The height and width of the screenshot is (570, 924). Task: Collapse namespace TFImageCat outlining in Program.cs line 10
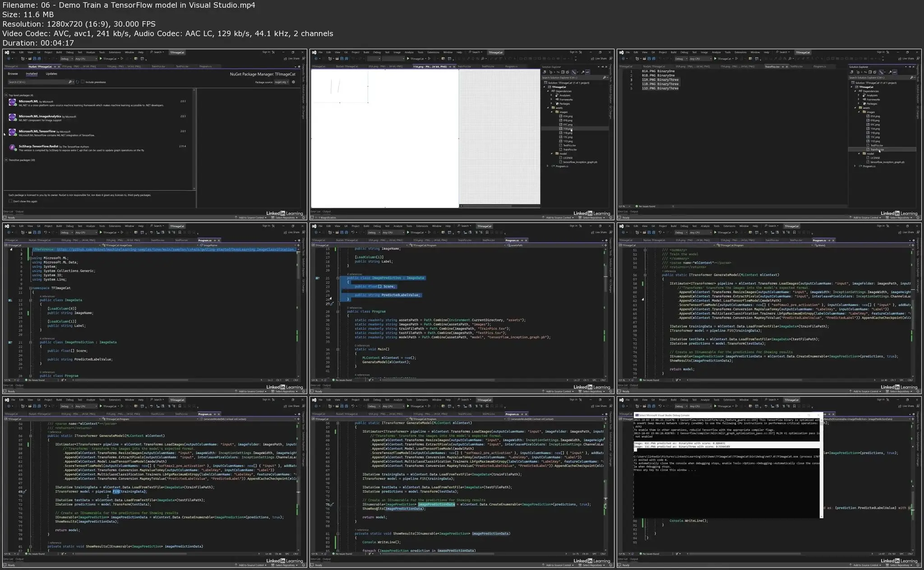(31, 288)
